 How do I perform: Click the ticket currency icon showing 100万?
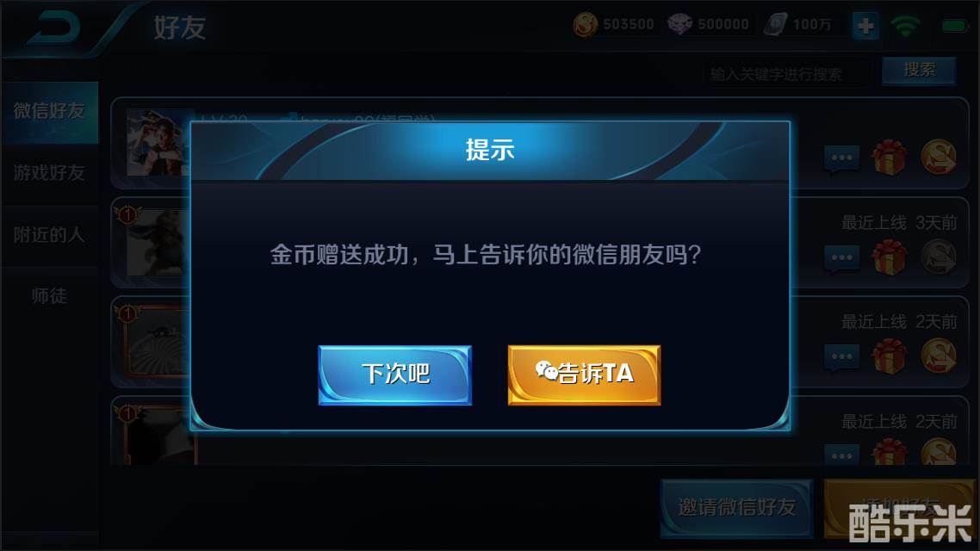point(776,25)
